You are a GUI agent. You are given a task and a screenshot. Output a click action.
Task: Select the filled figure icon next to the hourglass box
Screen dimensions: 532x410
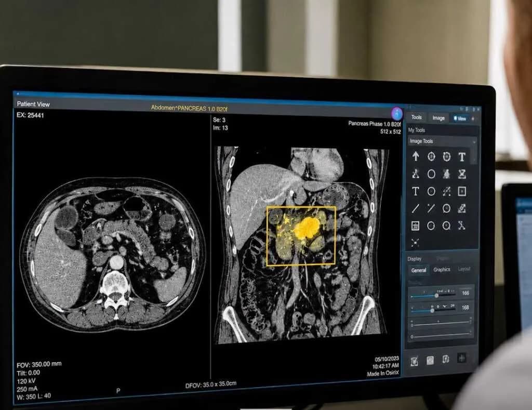tap(446, 174)
